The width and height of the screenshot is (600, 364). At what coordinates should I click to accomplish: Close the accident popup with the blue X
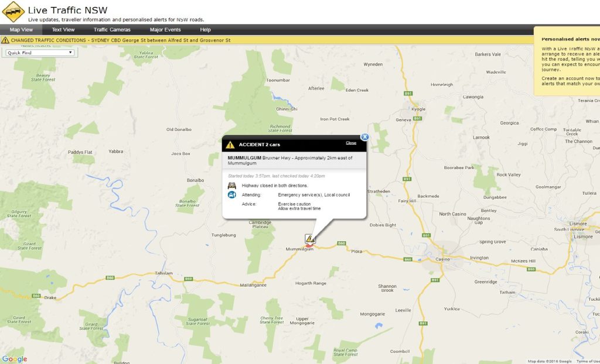[364, 137]
